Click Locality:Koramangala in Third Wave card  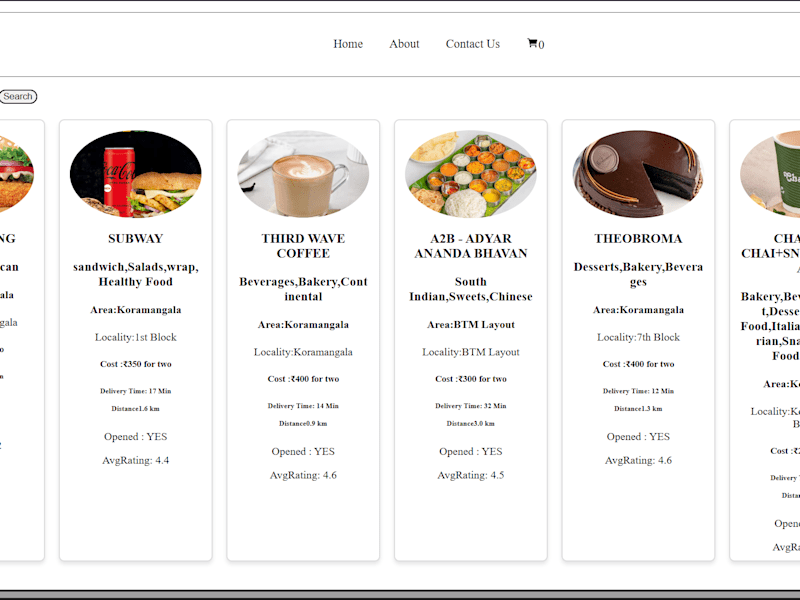coord(303,352)
